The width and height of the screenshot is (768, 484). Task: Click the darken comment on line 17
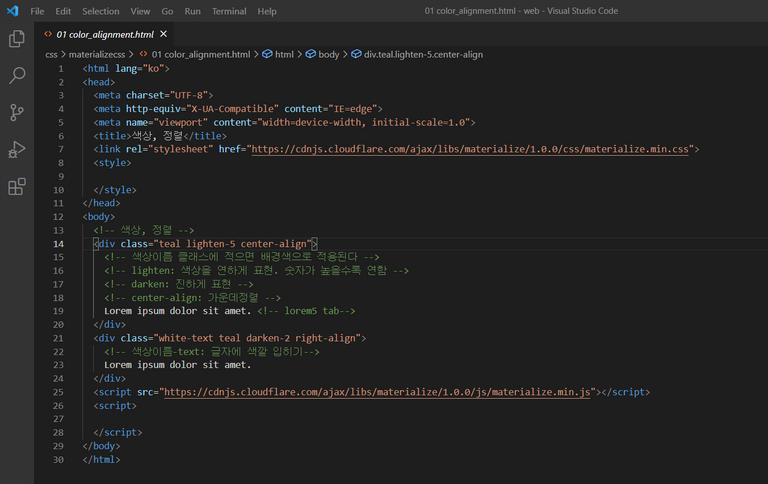point(179,284)
